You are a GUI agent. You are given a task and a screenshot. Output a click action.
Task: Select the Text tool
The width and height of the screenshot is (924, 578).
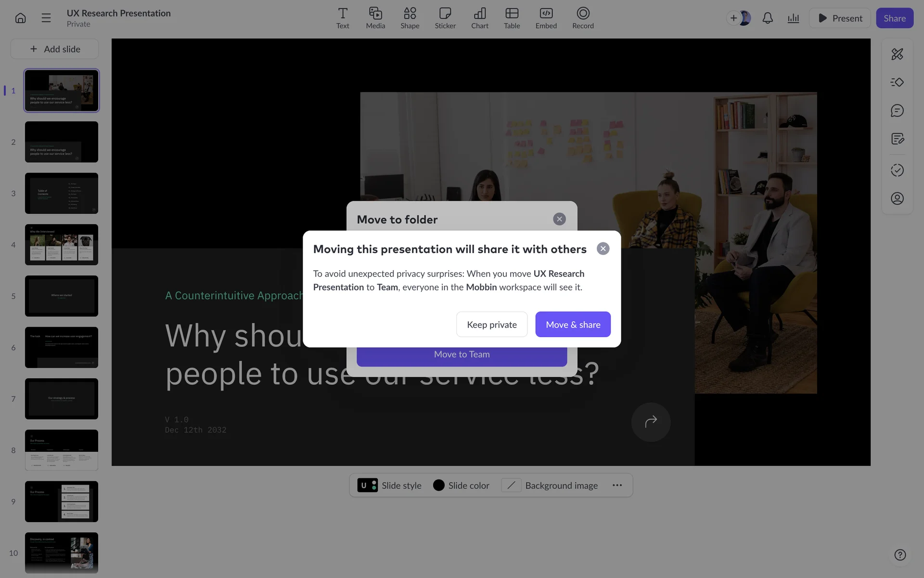(x=343, y=18)
